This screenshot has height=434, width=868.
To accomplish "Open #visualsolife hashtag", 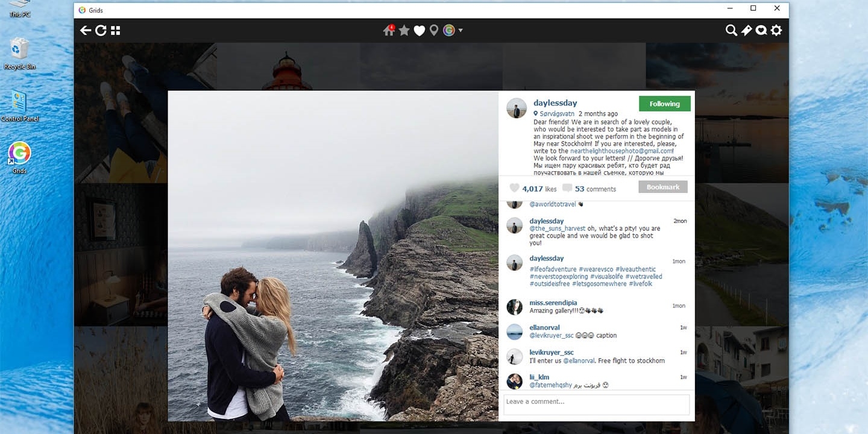I will click(x=606, y=277).
